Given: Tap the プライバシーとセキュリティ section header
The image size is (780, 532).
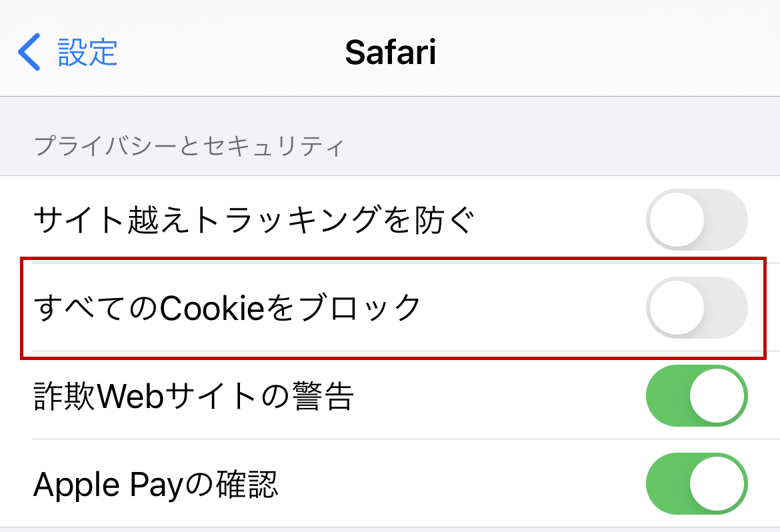Looking at the screenshot, I should 189,145.
